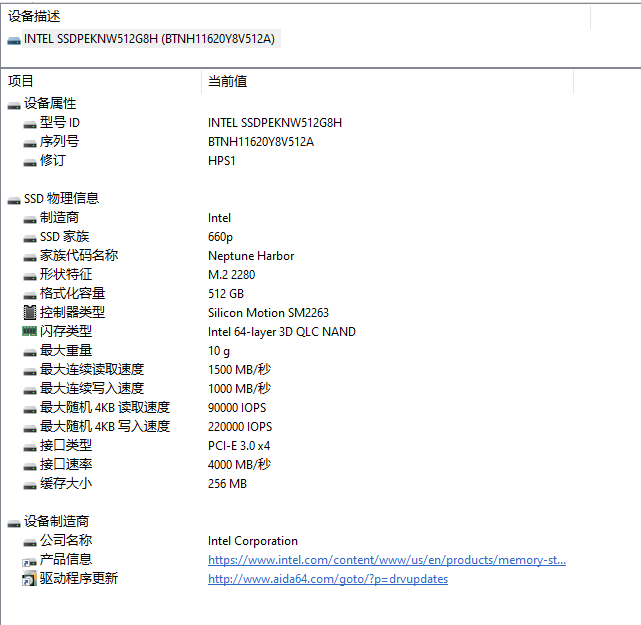This screenshot has width=641, height=625.
Task: Open the intel.com product information link
Action: (387, 560)
